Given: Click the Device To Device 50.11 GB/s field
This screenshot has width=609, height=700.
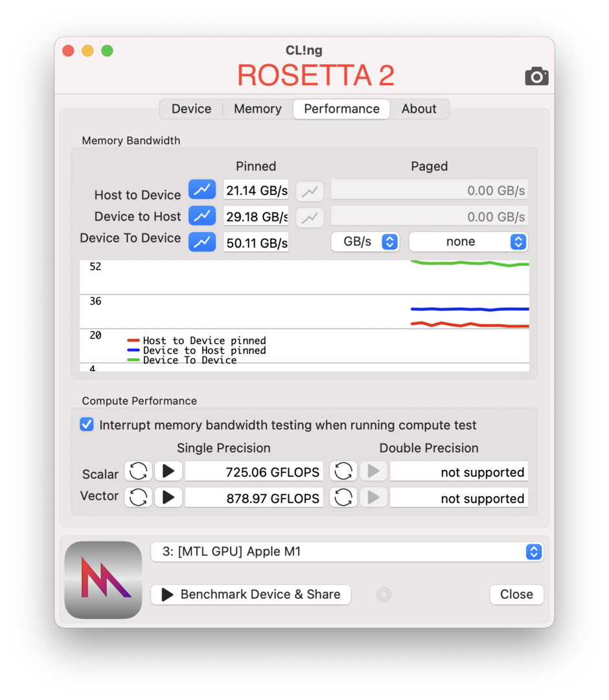Looking at the screenshot, I should point(256,242).
